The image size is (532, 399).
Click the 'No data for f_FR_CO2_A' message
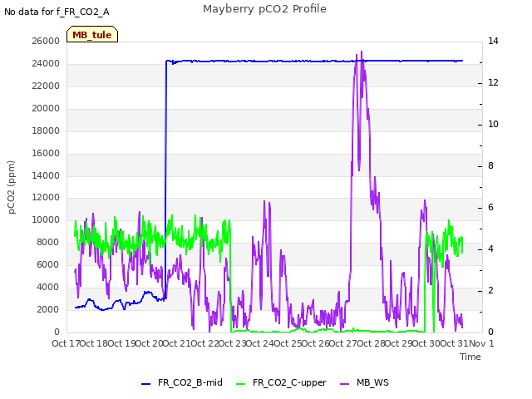pos(57,12)
